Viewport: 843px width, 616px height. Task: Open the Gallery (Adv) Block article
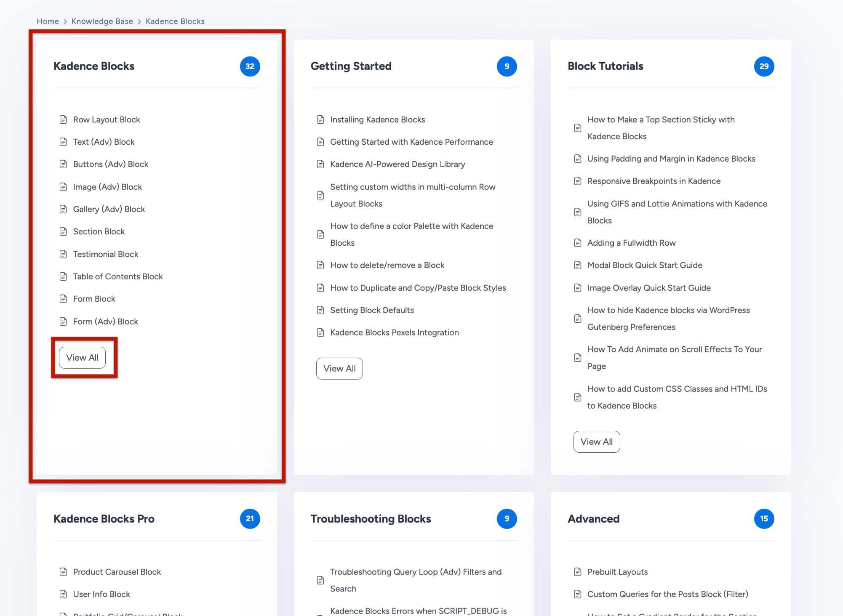(109, 209)
